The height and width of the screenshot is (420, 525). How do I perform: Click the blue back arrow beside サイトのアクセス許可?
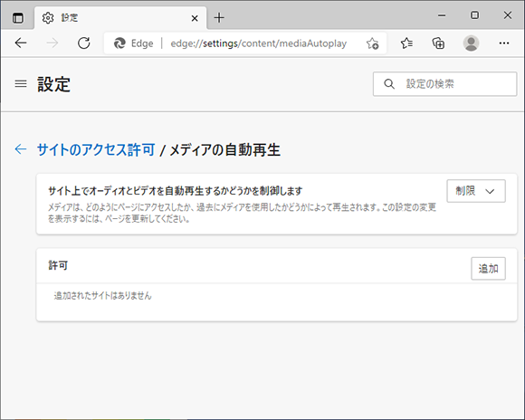[x=21, y=149]
